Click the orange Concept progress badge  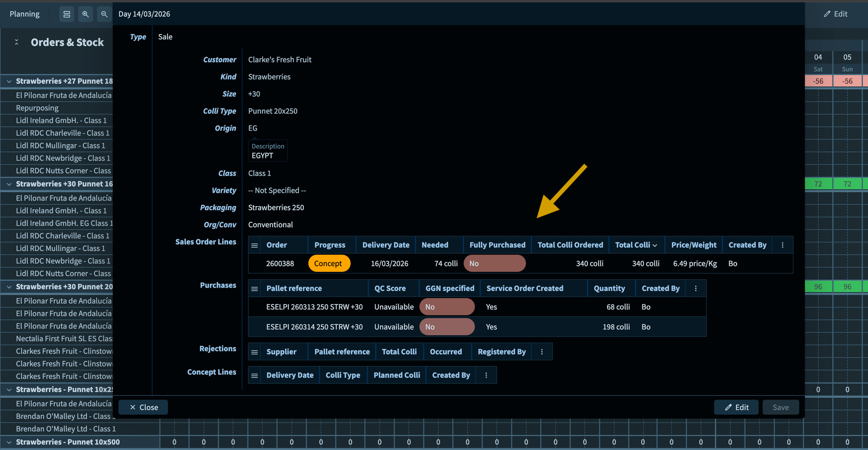point(329,264)
